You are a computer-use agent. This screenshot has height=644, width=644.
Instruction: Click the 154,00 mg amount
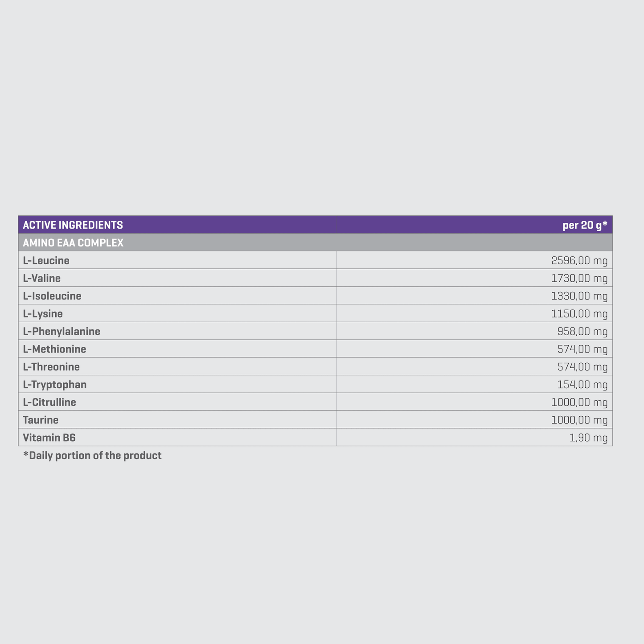pos(582,385)
